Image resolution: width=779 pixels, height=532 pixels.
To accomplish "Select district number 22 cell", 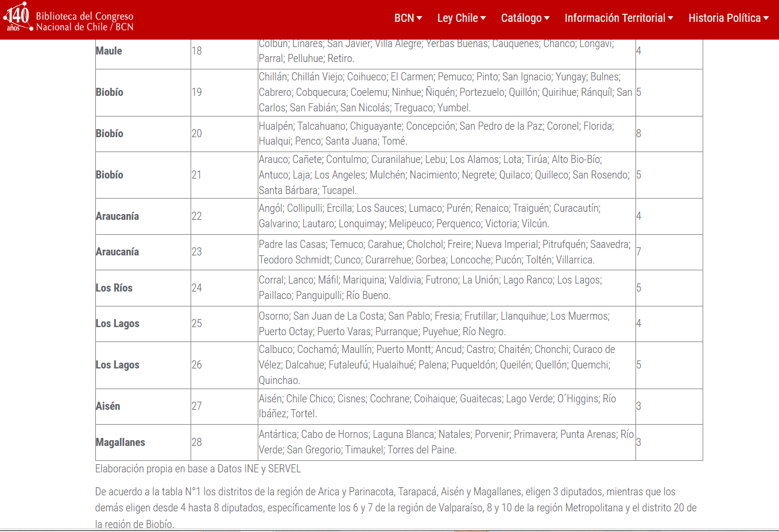I will coord(224,216).
